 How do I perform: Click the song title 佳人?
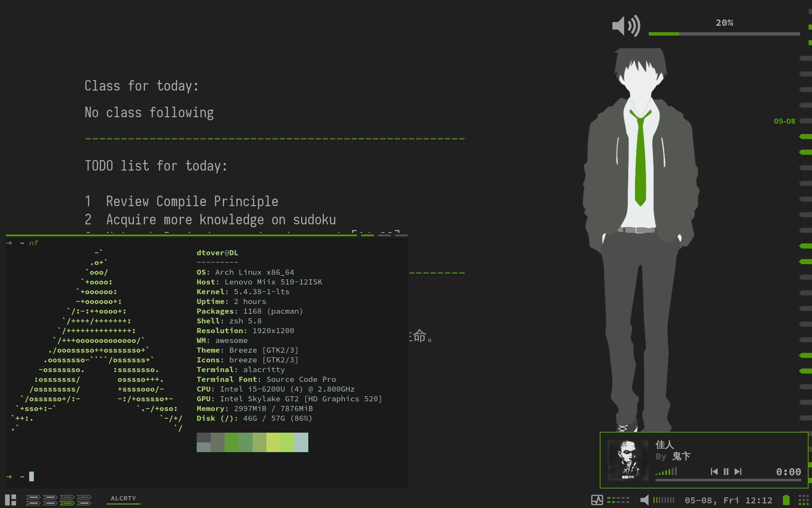coord(664,444)
